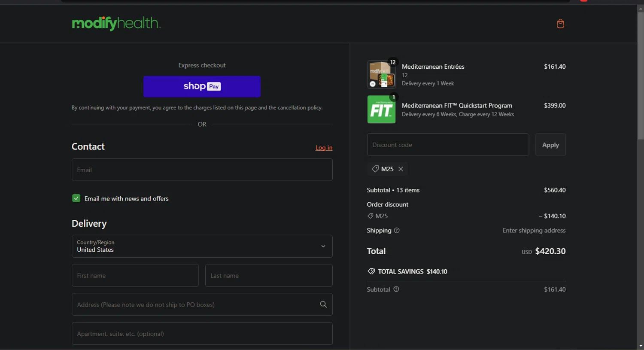Focus the First name field
The height and width of the screenshot is (350, 644).
click(135, 275)
